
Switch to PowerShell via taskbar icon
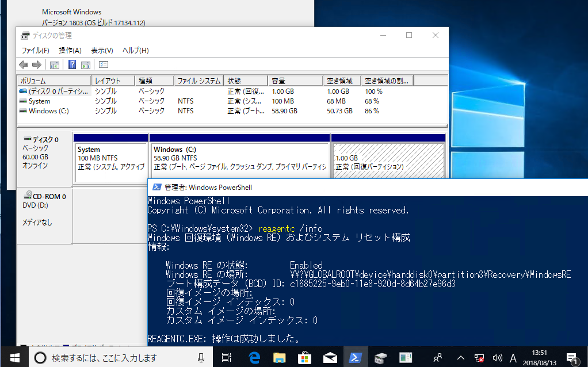355,358
